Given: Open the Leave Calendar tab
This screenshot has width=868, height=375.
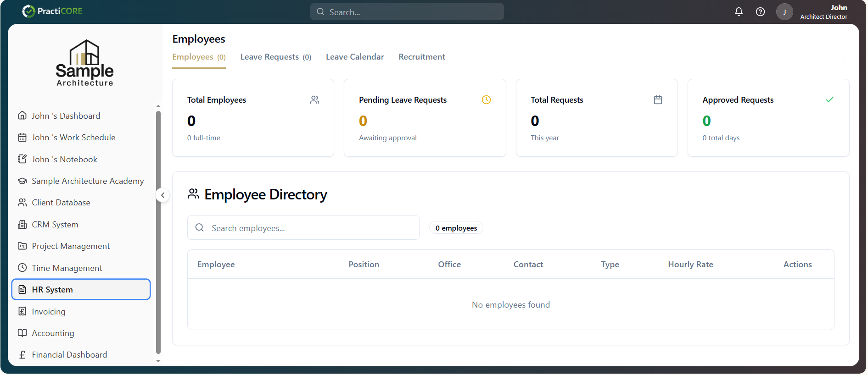Looking at the screenshot, I should [355, 57].
